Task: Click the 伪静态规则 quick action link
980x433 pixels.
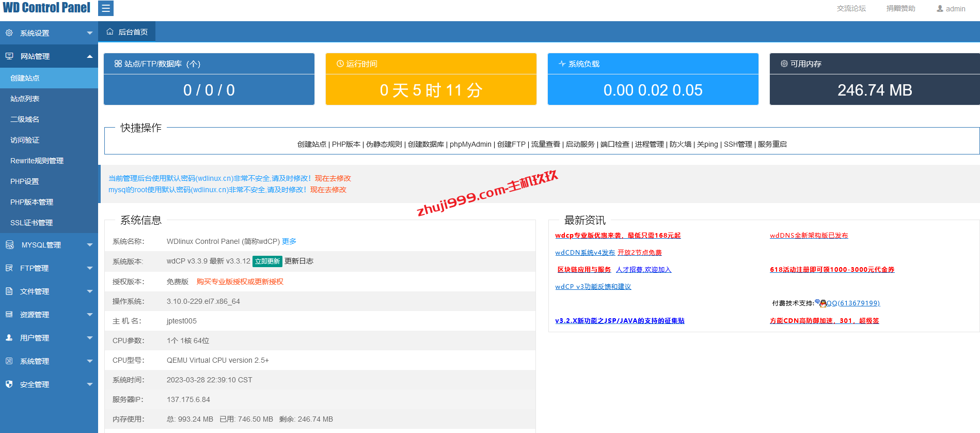Action: coord(384,144)
